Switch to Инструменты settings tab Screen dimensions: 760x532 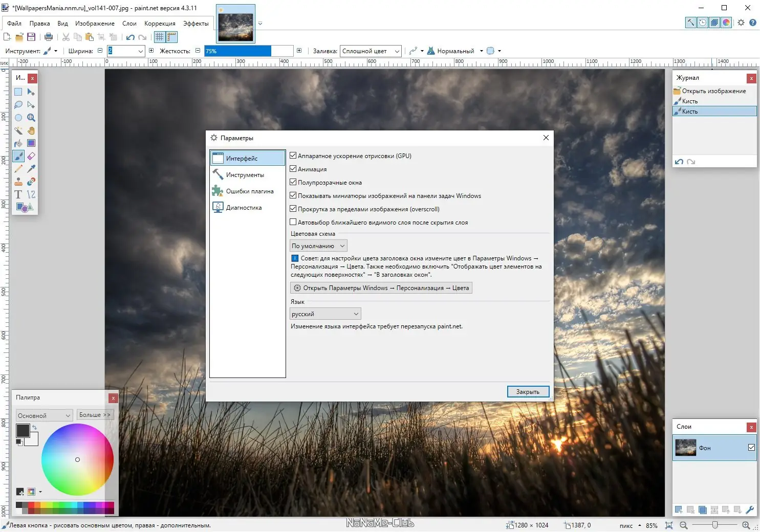tap(248, 175)
